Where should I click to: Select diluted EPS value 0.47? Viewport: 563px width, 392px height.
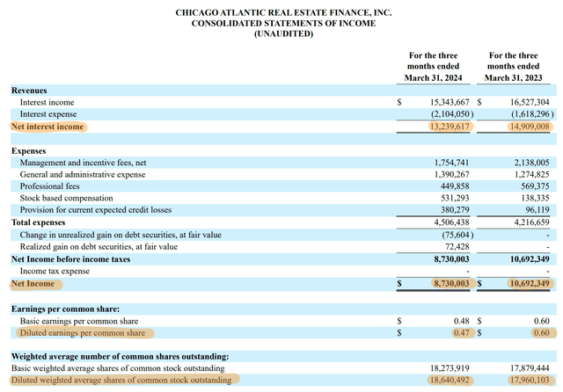coord(461,333)
